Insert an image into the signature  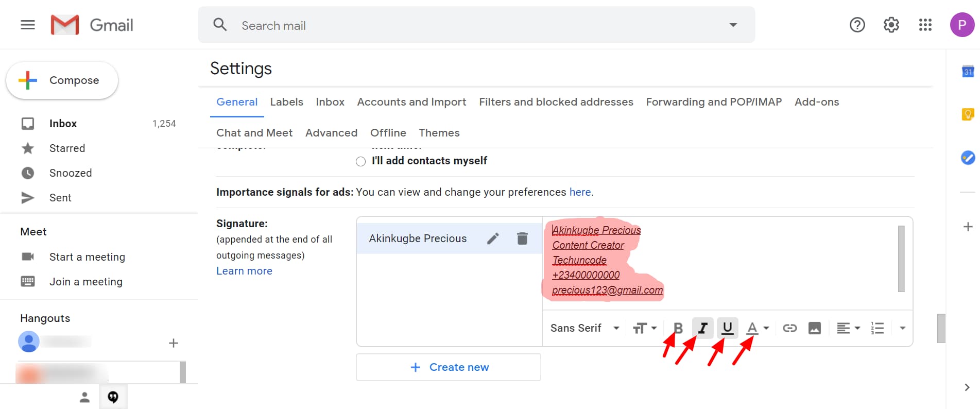(x=814, y=328)
